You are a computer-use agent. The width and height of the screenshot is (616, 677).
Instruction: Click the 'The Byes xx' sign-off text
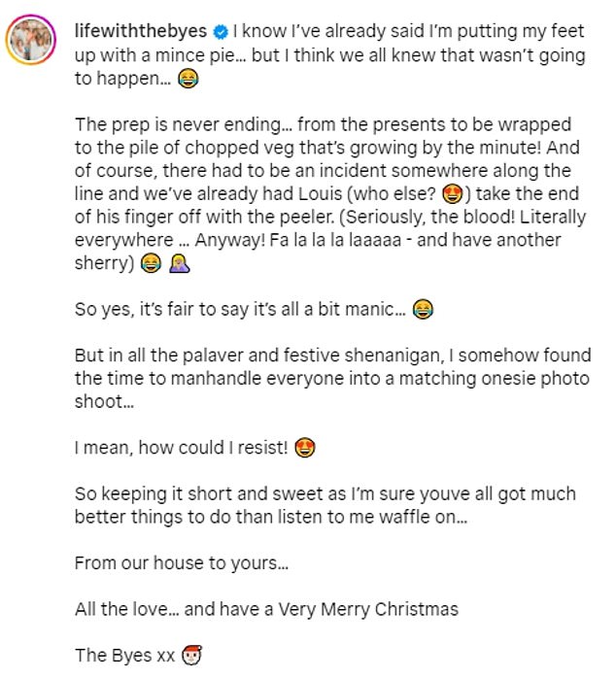pos(124,656)
